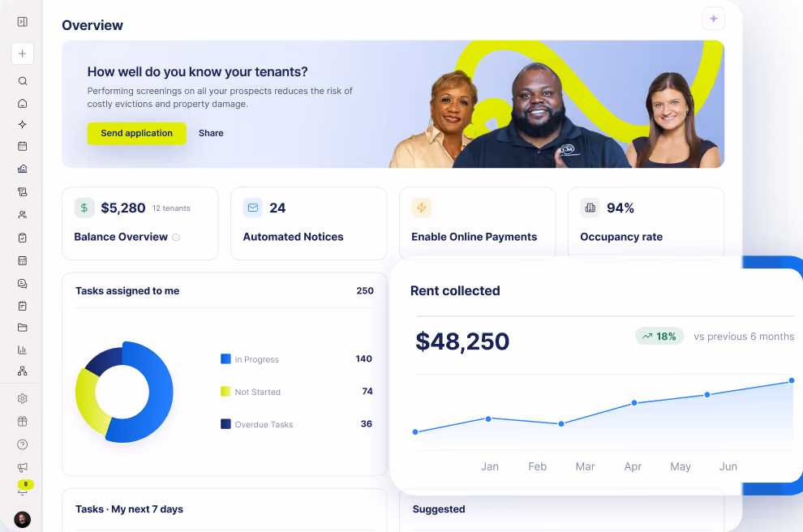Expand the sidebar panel toggle icon

(22, 22)
